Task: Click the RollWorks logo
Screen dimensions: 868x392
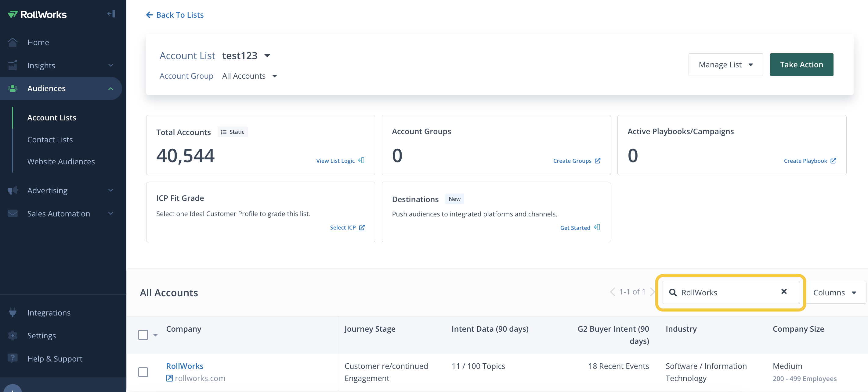Action: point(37,14)
